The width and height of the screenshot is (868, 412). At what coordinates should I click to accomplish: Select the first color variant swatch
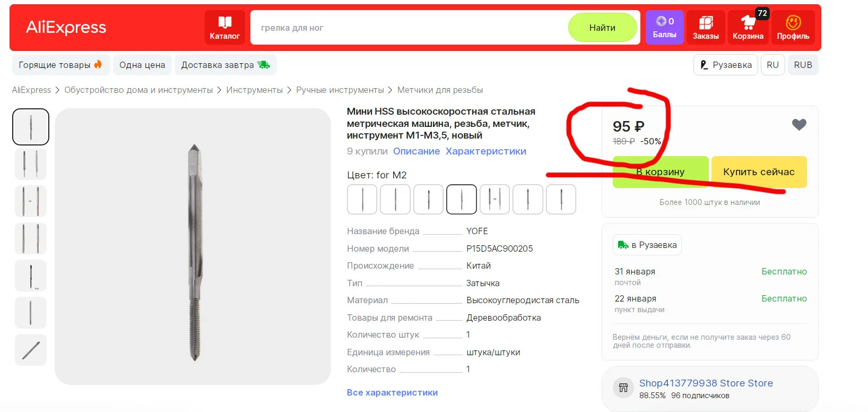(362, 200)
